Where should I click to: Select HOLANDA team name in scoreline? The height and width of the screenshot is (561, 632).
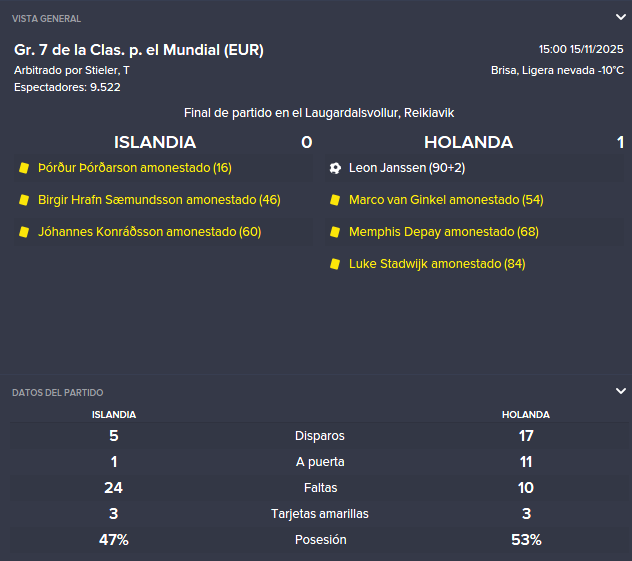tap(468, 142)
